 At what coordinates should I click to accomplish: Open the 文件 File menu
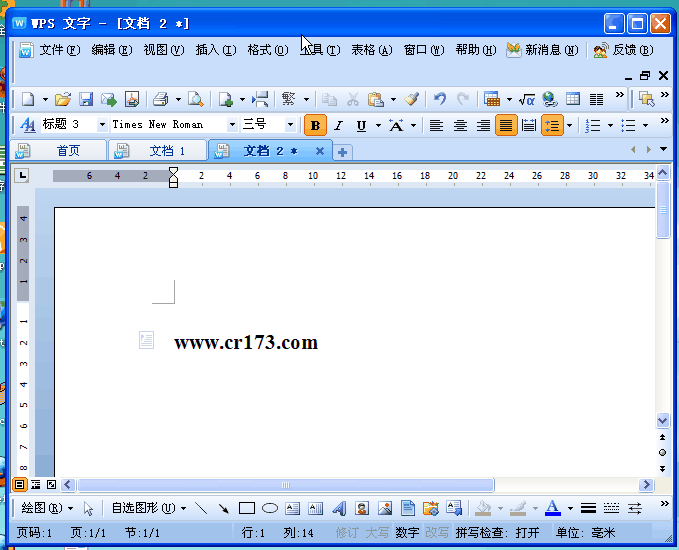pos(60,50)
